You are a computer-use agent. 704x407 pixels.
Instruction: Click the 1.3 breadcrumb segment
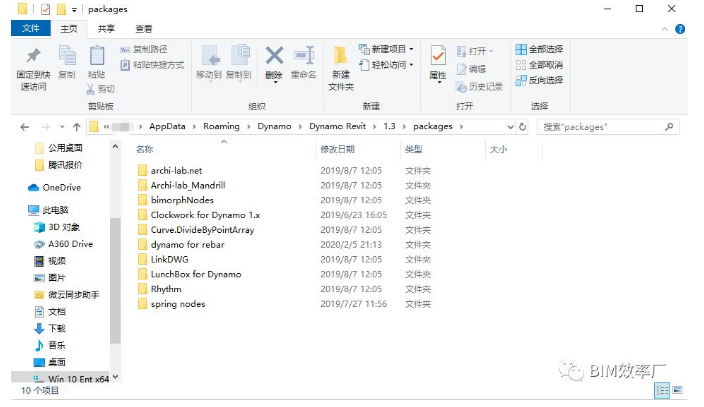pos(389,127)
